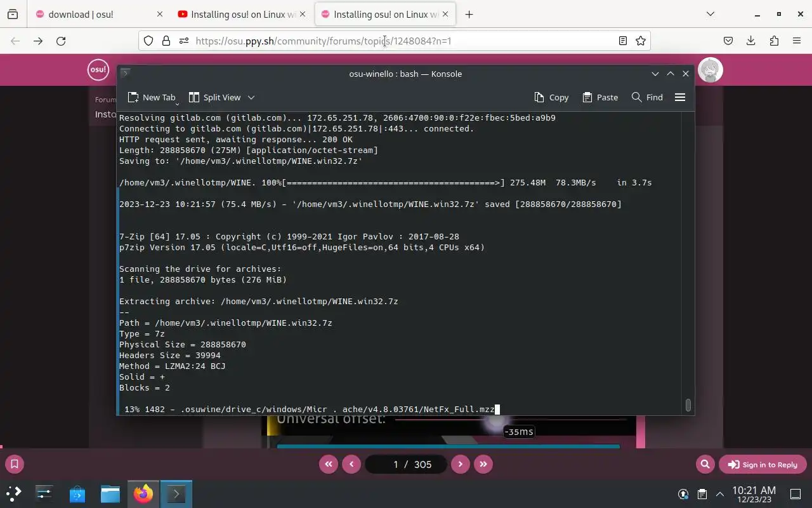Go to next forum post
This screenshot has height=508, width=812.
460,464
